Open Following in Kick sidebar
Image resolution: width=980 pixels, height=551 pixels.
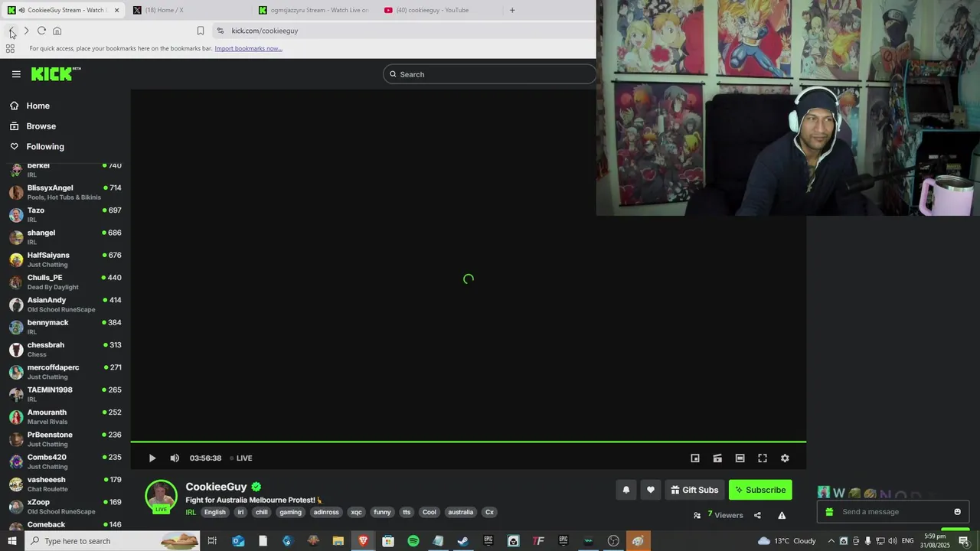(45, 146)
